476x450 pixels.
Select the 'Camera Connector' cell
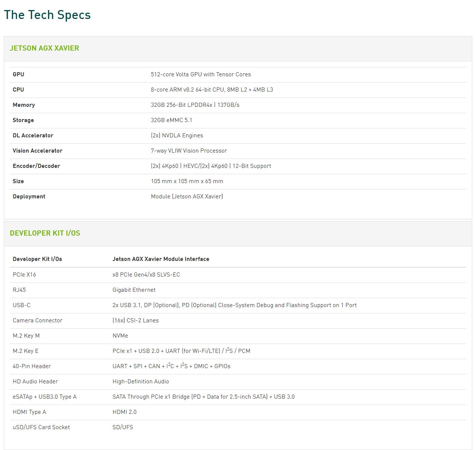click(x=38, y=320)
